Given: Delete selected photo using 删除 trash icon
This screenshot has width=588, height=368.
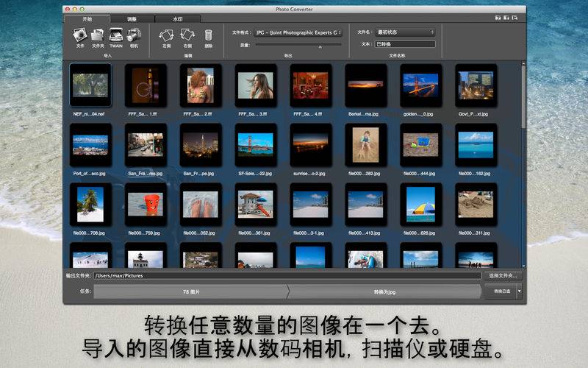Looking at the screenshot, I should pyautogui.click(x=209, y=35).
